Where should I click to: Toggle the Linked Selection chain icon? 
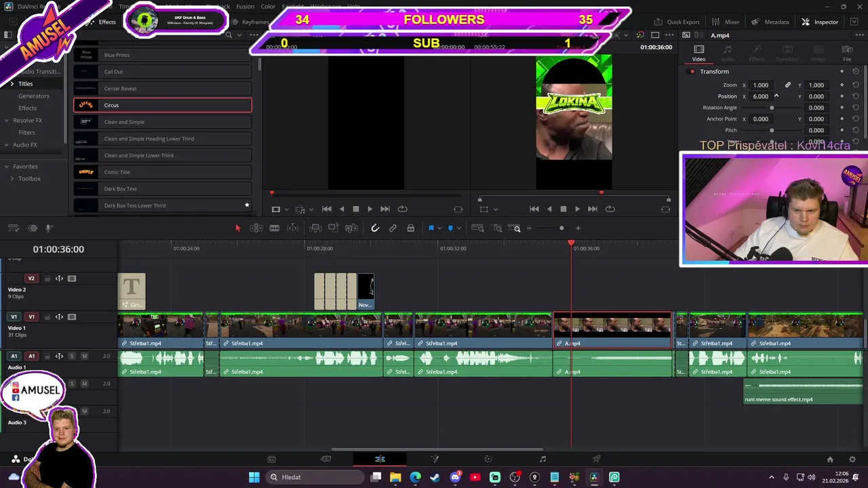pos(393,228)
